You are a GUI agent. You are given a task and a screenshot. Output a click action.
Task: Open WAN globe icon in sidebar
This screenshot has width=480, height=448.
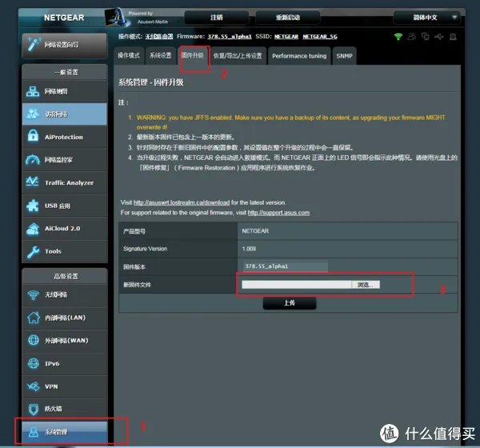pyautogui.click(x=34, y=340)
